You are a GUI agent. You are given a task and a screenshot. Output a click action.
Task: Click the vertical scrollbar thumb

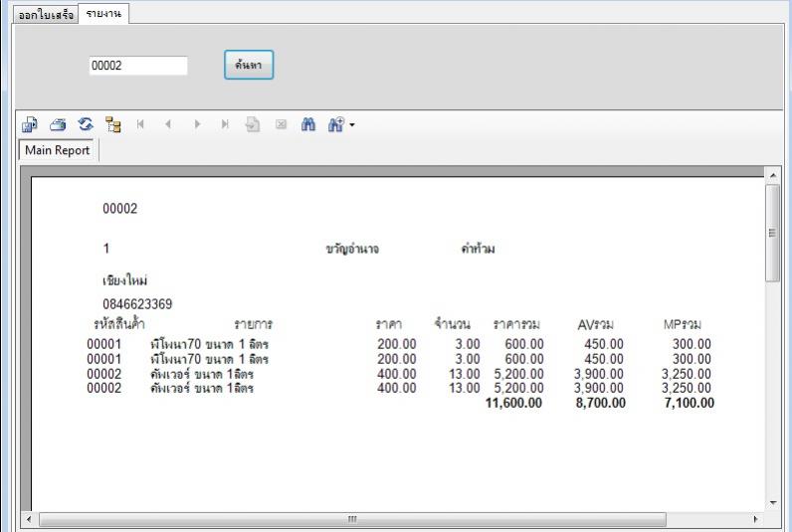773,233
